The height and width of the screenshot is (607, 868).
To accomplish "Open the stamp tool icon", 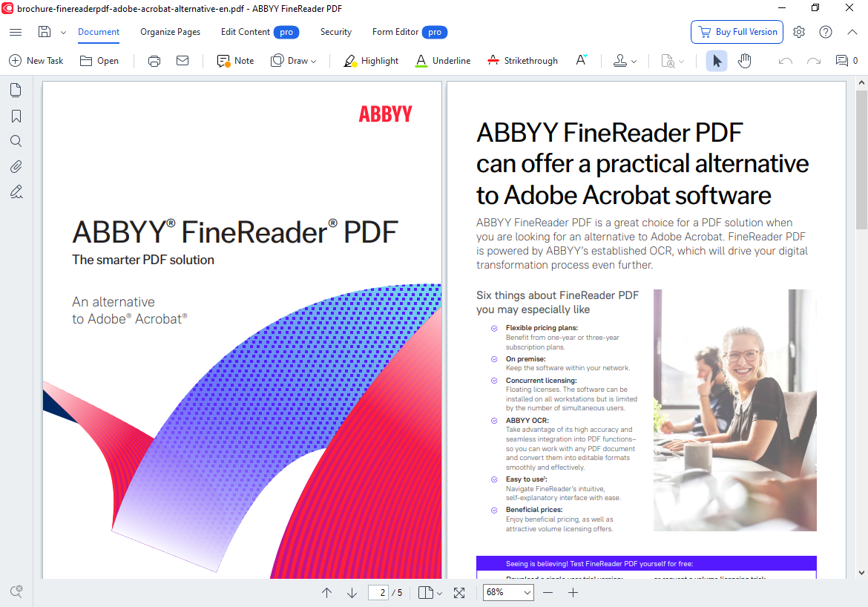I will click(x=620, y=61).
